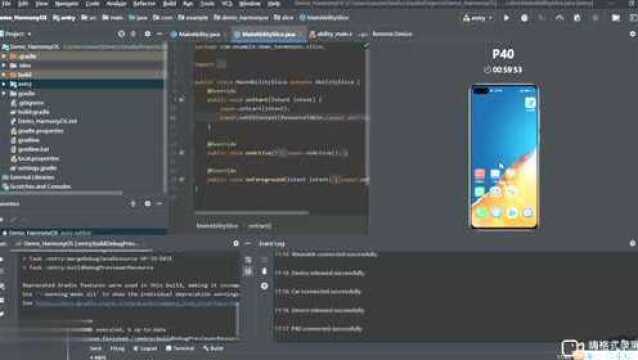Click the Debug icon beside Run
This screenshot has height=360, width=638.
[x=524, y=18]
